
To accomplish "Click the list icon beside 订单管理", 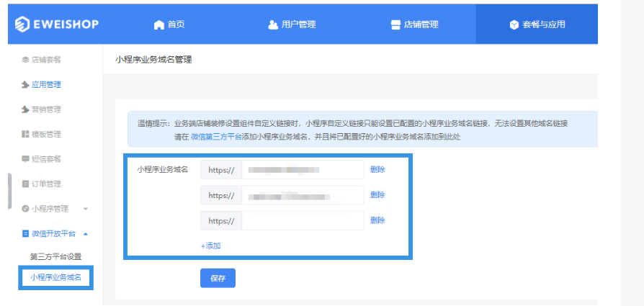I will (25, 184).
